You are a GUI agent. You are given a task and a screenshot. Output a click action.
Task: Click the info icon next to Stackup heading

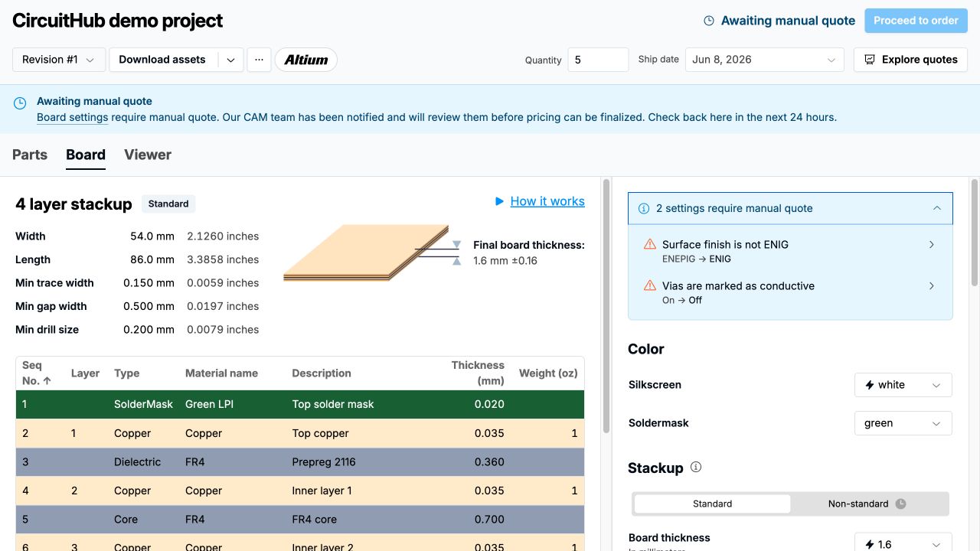(x=696, y=467)
